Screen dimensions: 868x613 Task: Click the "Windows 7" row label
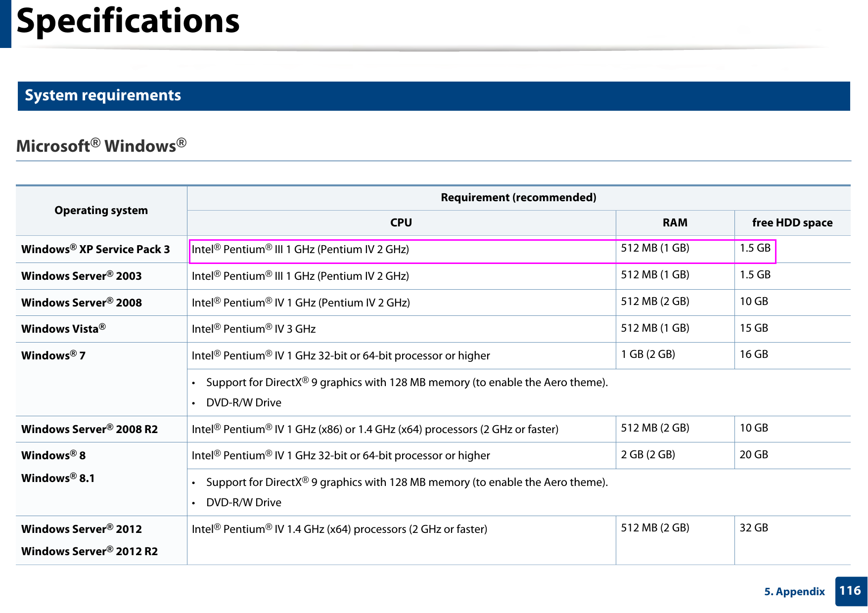click(x=53, y=355)
